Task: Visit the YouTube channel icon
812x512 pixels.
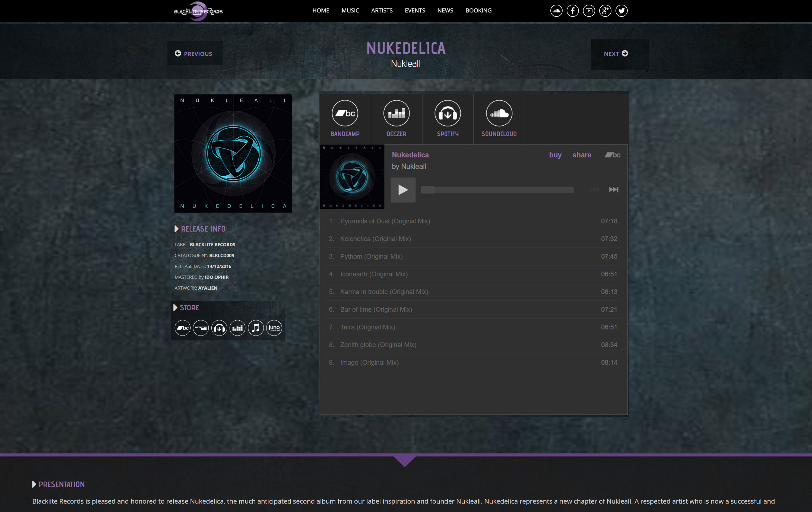Action: (x=589, y=11)
